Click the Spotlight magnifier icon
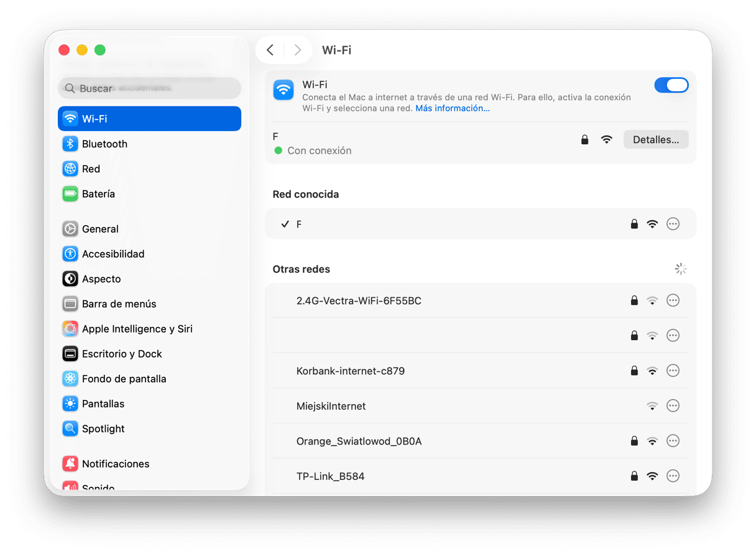The image size is (756, 554). pyautogui.click(x=70, y=428)
